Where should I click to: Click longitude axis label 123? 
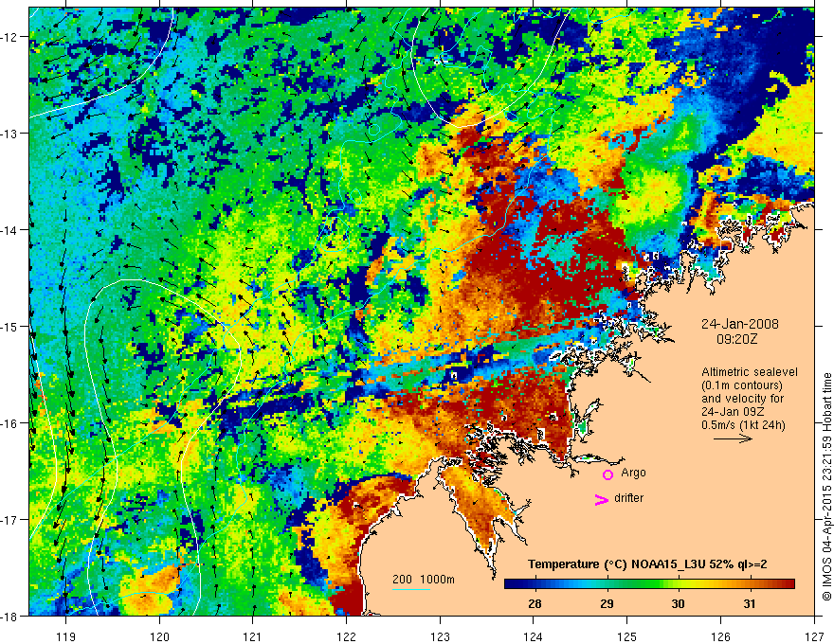click(440, 636)
